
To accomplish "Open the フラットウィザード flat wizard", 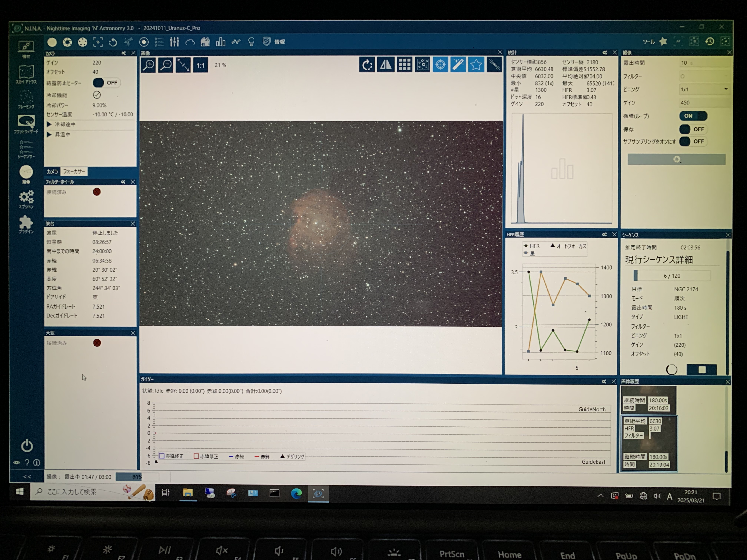I will (x=26, y=124).
